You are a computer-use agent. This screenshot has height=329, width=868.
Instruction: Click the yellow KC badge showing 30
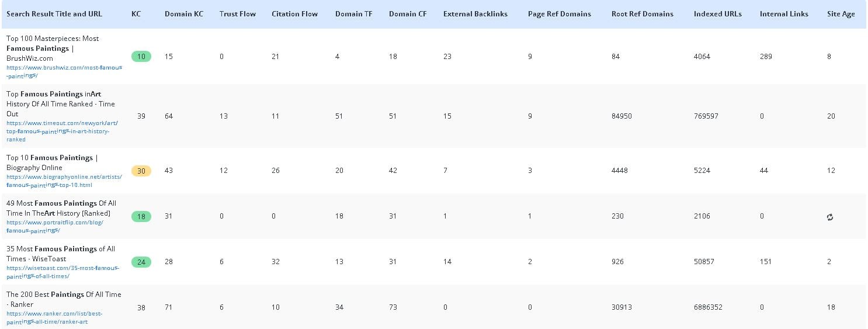[141, 171]
